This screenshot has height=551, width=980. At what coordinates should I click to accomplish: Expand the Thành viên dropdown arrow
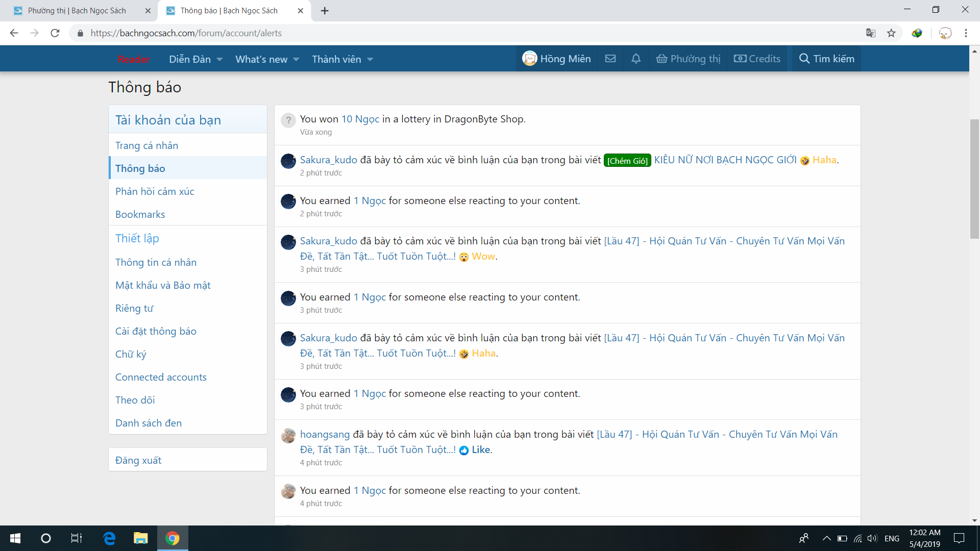coord(370,59)
